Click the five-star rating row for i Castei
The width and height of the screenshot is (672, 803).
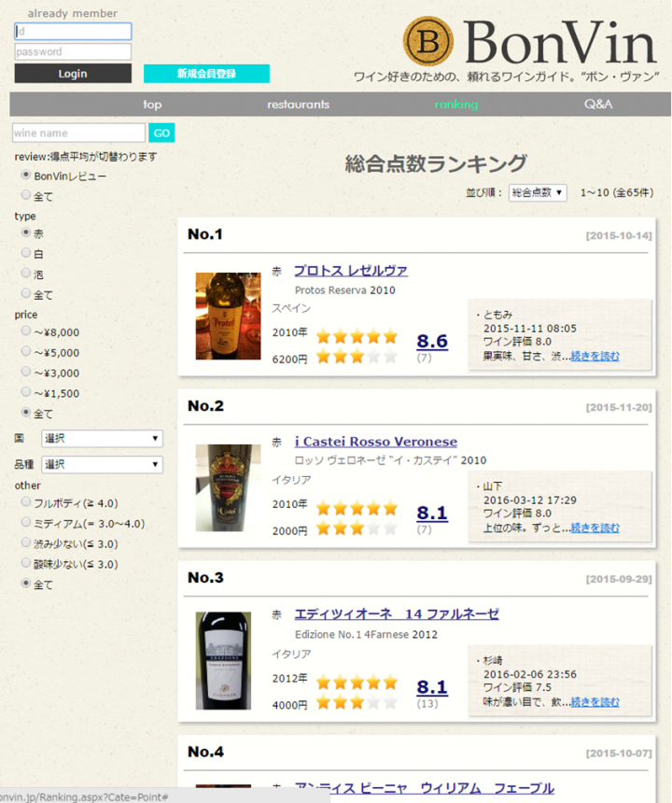(x=357, y=508)
